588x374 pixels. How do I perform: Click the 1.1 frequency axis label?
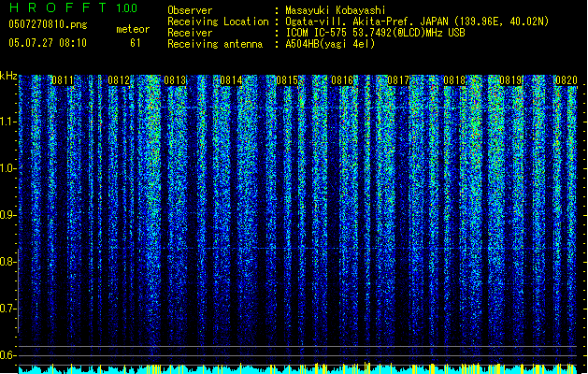[7, 122]
